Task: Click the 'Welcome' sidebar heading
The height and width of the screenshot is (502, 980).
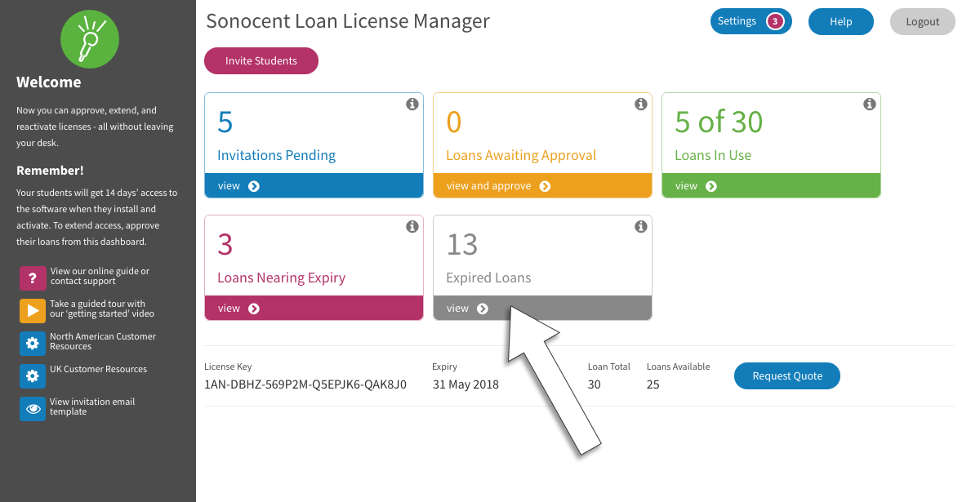Action: [x=48, y=82]
